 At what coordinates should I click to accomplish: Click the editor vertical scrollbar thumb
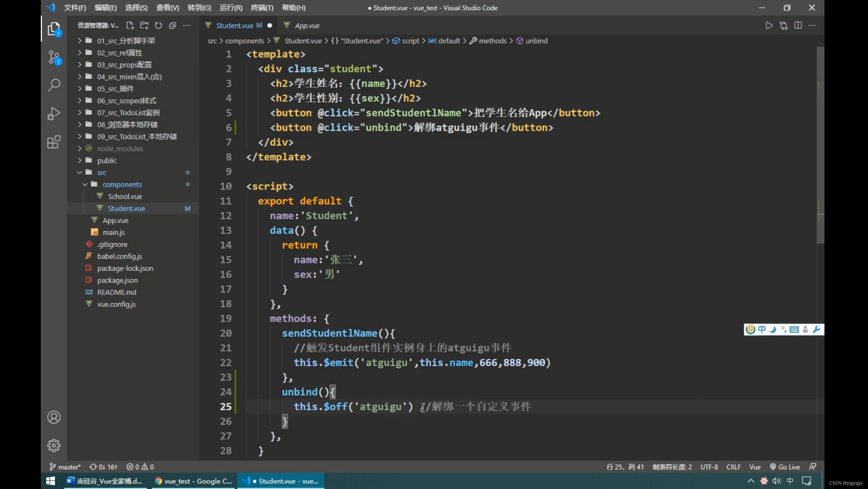pyautogui.click(x=820, y=145)
